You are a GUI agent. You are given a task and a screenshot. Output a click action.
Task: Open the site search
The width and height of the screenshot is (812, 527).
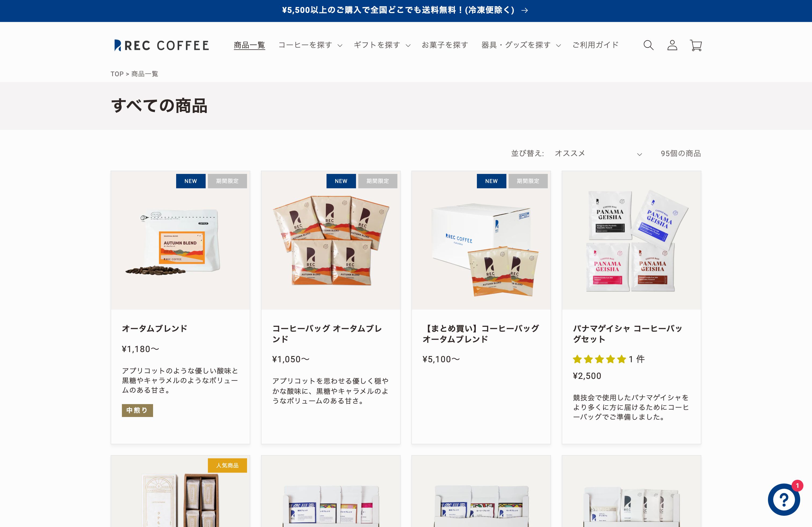click(648, 45)
